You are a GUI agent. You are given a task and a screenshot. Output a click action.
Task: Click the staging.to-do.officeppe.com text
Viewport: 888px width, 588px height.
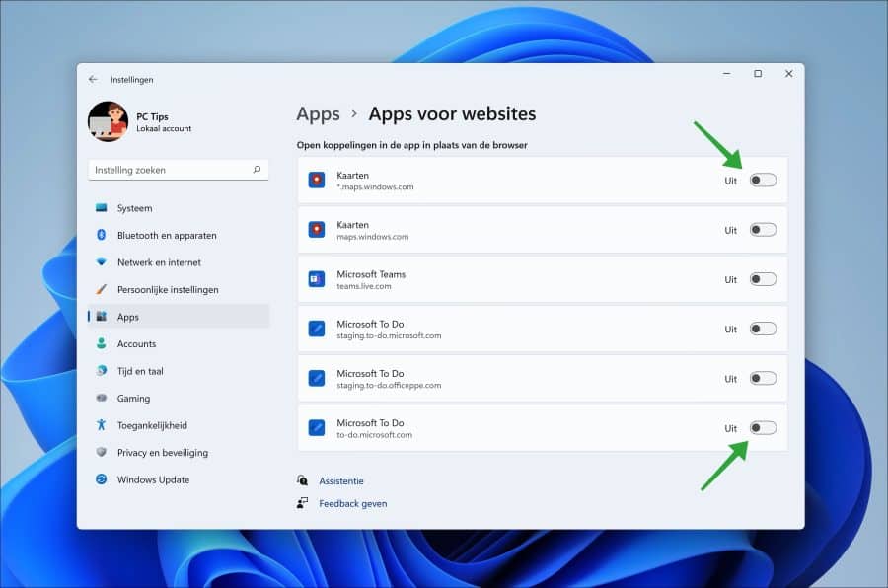click(389, 385)
